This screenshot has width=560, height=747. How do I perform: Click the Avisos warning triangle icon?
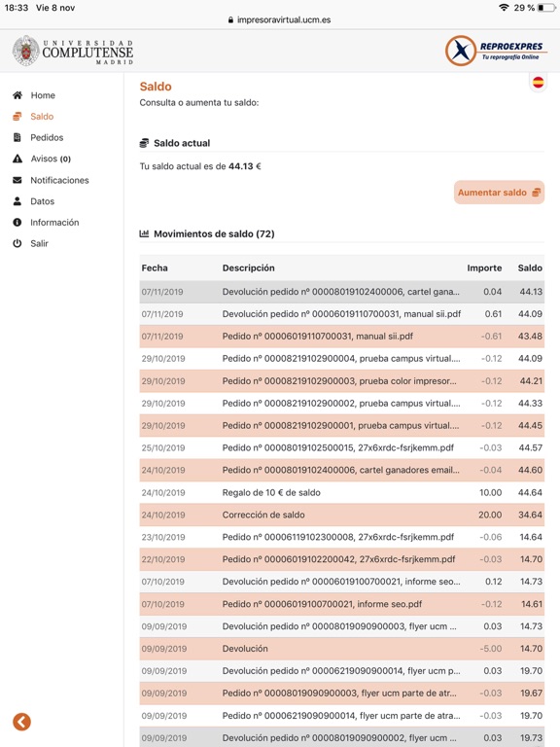tap(17, 159)
